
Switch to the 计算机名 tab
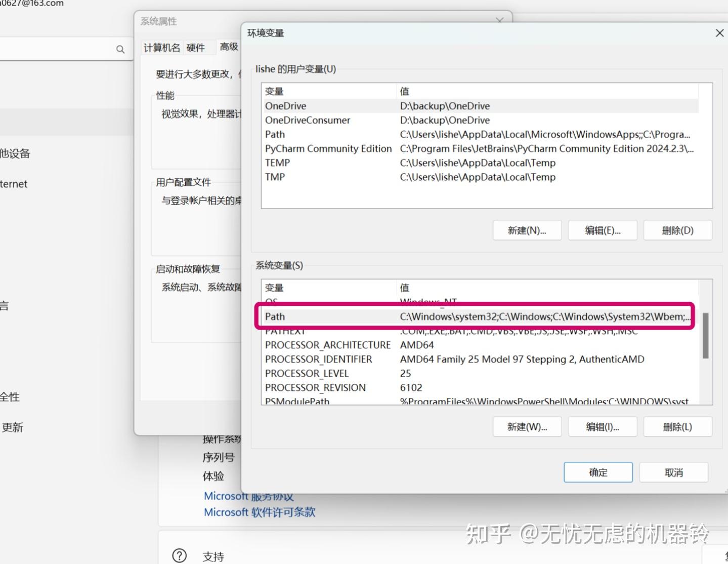[161, 47]
